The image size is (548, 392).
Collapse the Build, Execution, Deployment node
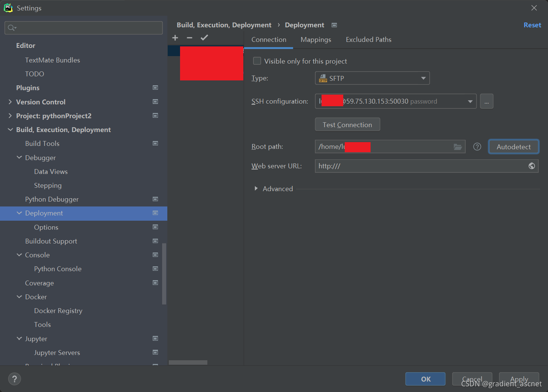(x=10, y=129)
